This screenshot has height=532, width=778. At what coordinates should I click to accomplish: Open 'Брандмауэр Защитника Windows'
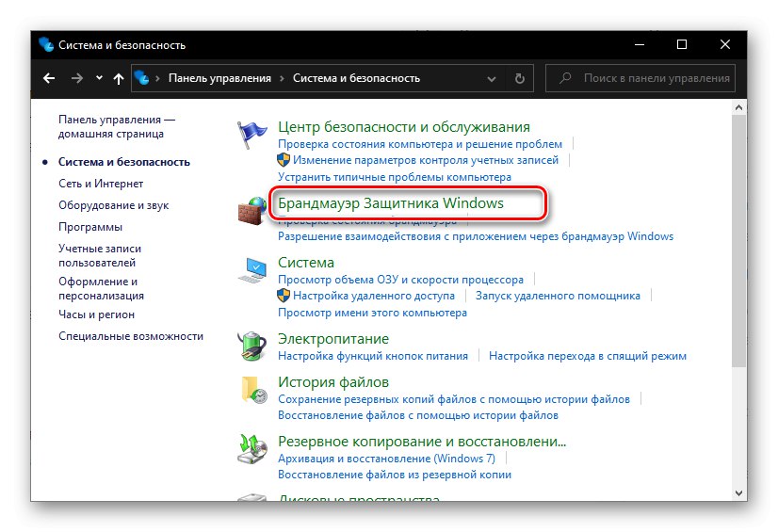[x=391, y=203]
